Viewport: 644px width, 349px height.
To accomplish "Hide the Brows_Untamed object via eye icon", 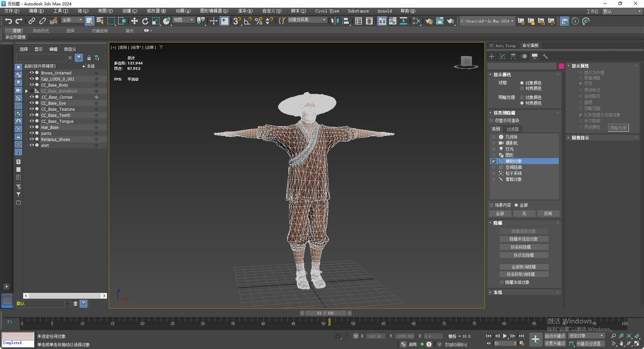I will click(31, 73).
